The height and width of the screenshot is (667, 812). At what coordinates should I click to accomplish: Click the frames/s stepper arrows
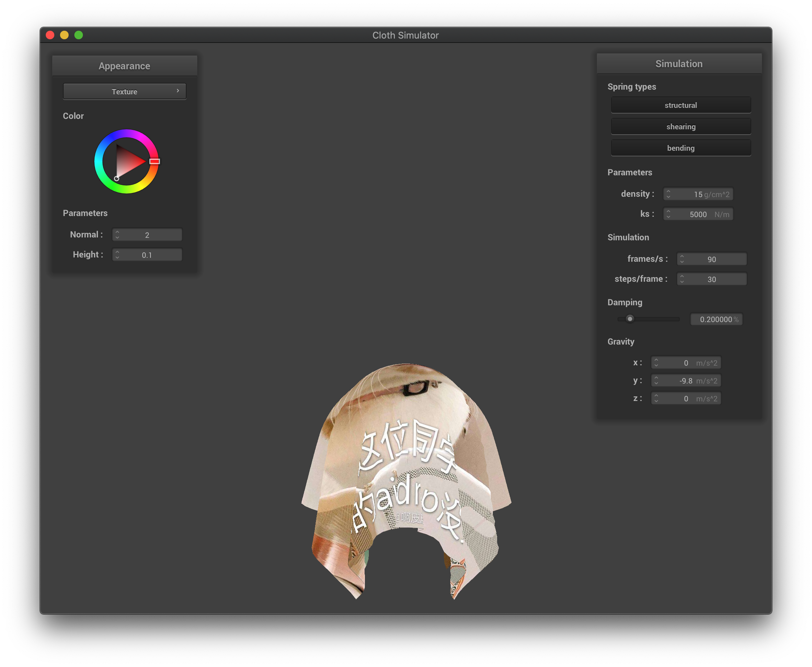tap(682, 259)
